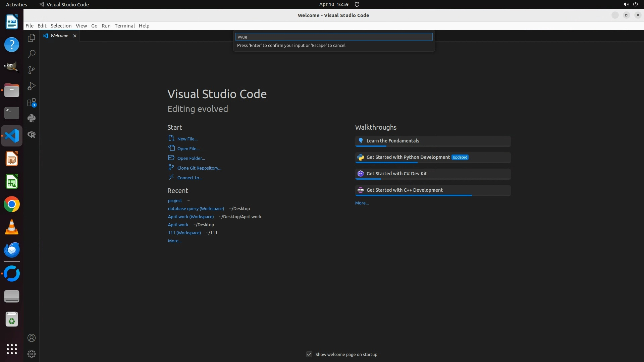Open the Selection menu
Viewport: 644px width, 362px height.
pyautogui.click(x=61, y=26)
